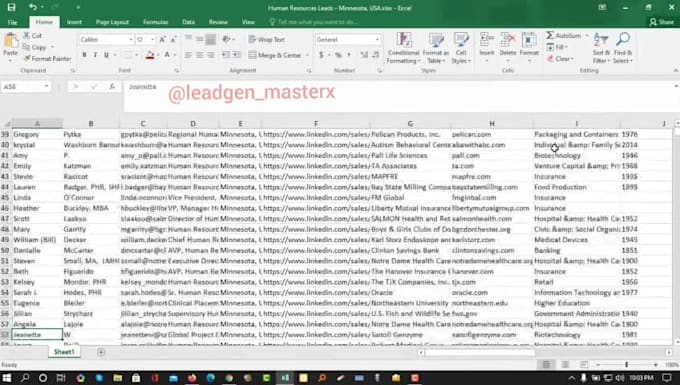
Task: Switch to the Page Layout tab
Action: pos(112,22)
